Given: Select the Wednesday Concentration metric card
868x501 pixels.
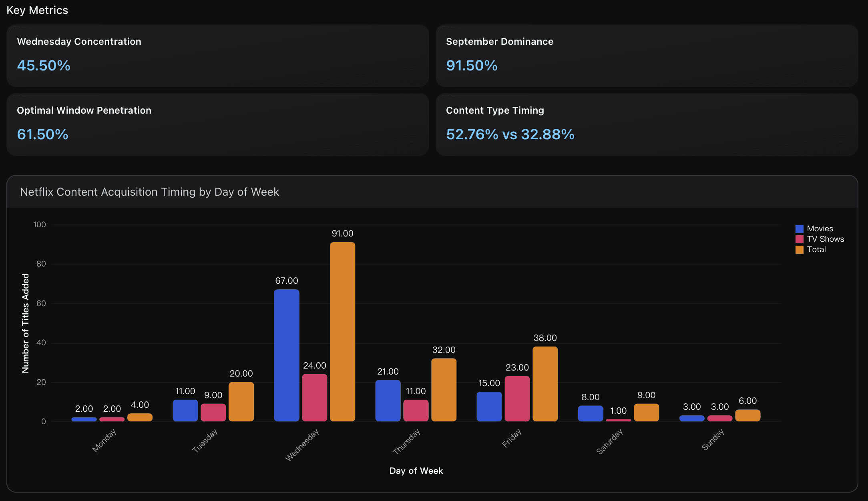Looking at the screenshot, I should [x=218, y=56].
